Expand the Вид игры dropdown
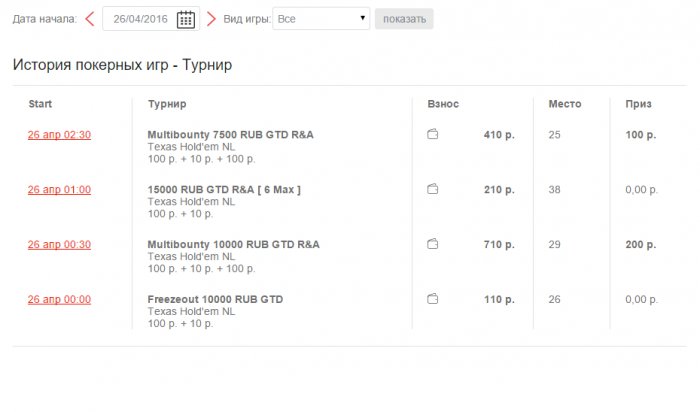 pyautogui.click(x=321, y=19)
